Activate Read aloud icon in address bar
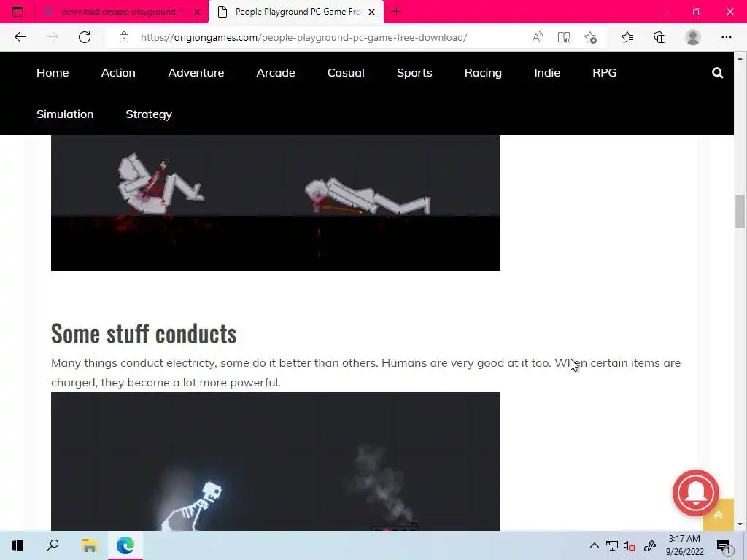Screen dimensions: 747x560 pos(538,37)
